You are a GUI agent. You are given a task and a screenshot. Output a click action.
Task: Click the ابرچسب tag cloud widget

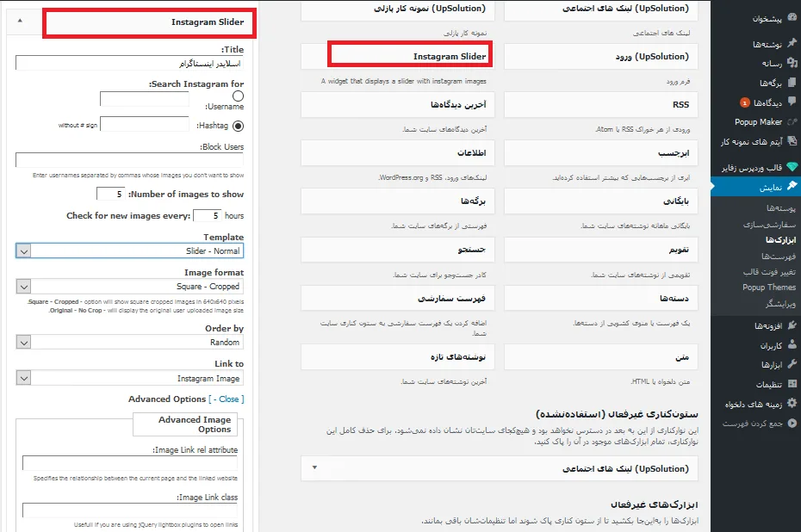click(x=601, y=152)
